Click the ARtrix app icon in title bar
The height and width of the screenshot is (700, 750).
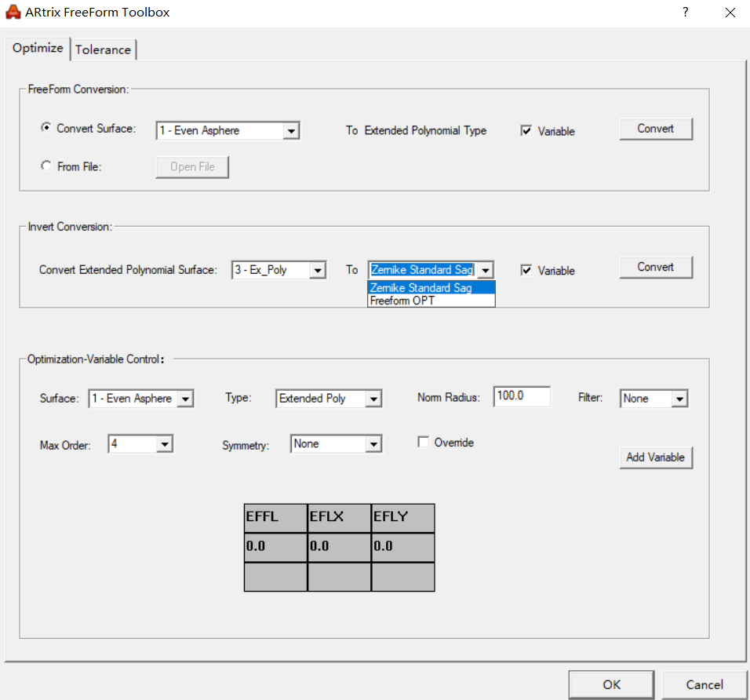(13, 12)
